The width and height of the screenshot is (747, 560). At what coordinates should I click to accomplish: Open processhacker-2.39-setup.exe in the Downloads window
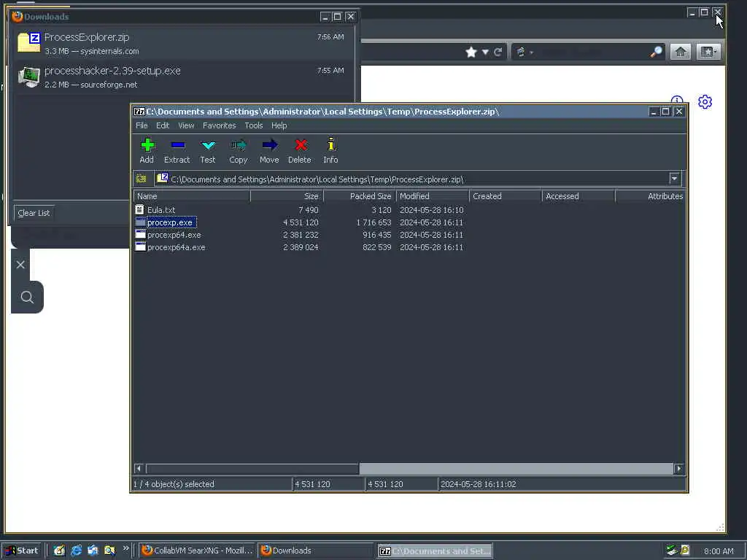tap(183, 77)
